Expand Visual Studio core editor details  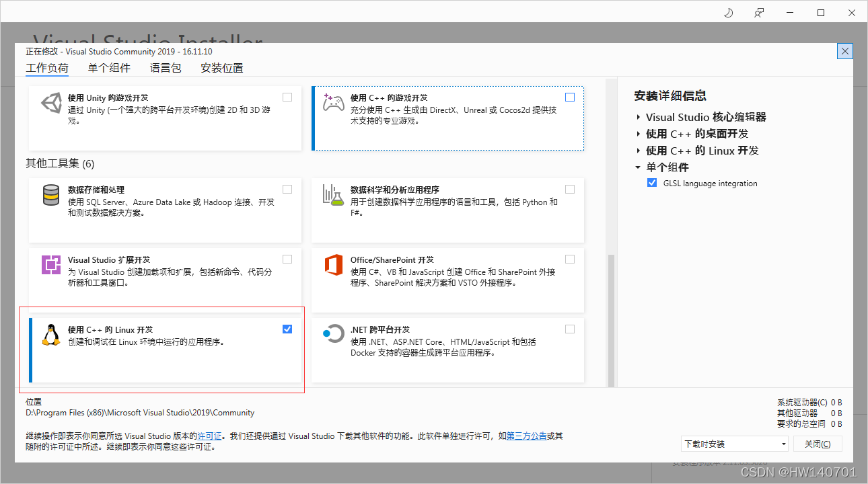point(638,117)
